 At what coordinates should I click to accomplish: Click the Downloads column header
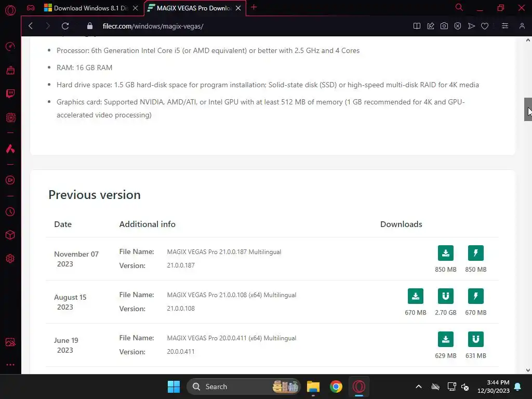pos(401,224)
